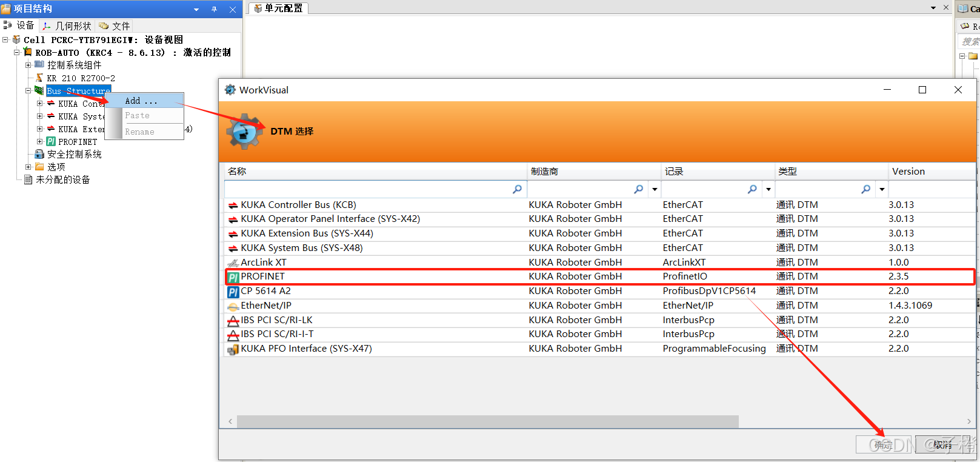The width and height of the screenshot is (980, 462).
Task: Cancel the DTM dialog with 取消
Action: pyautogui.click(x=942, y=444)
